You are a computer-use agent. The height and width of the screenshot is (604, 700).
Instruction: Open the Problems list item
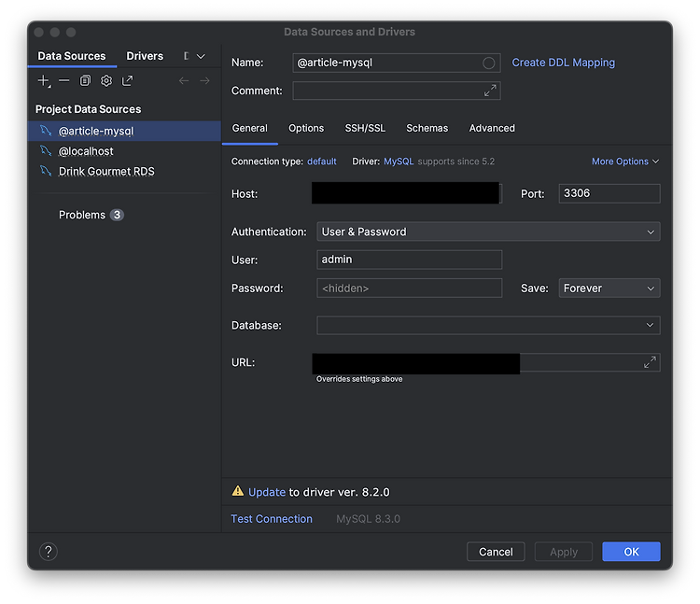tap(124, 215)
